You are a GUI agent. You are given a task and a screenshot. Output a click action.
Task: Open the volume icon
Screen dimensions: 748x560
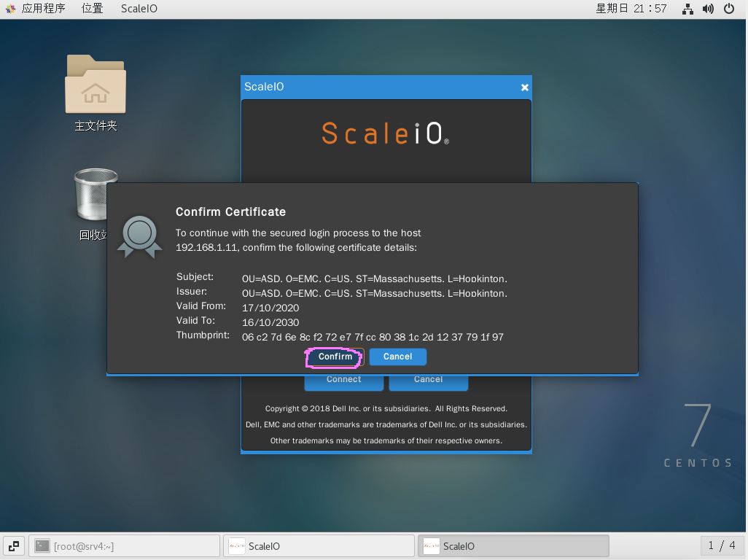point(708,9)
